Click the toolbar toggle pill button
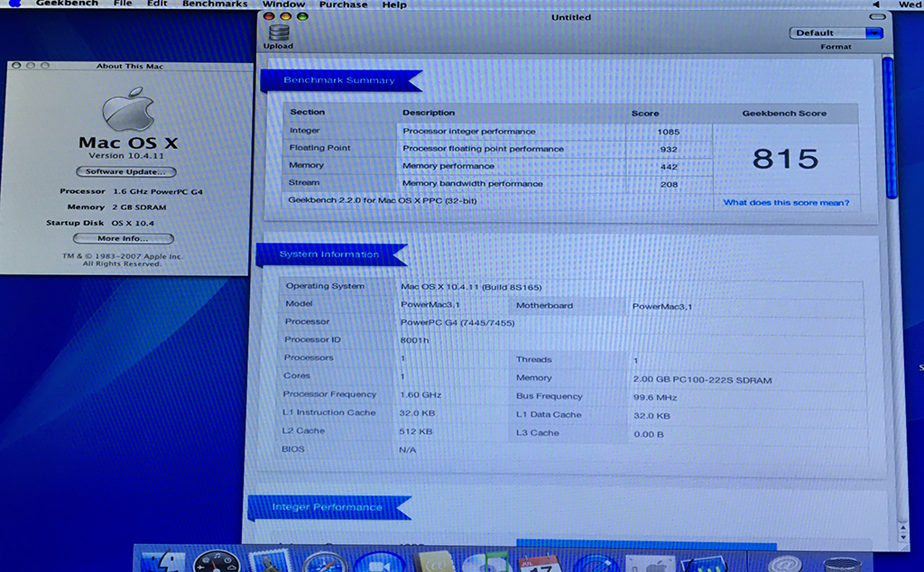The image size is (924, 572). (875, 17)
